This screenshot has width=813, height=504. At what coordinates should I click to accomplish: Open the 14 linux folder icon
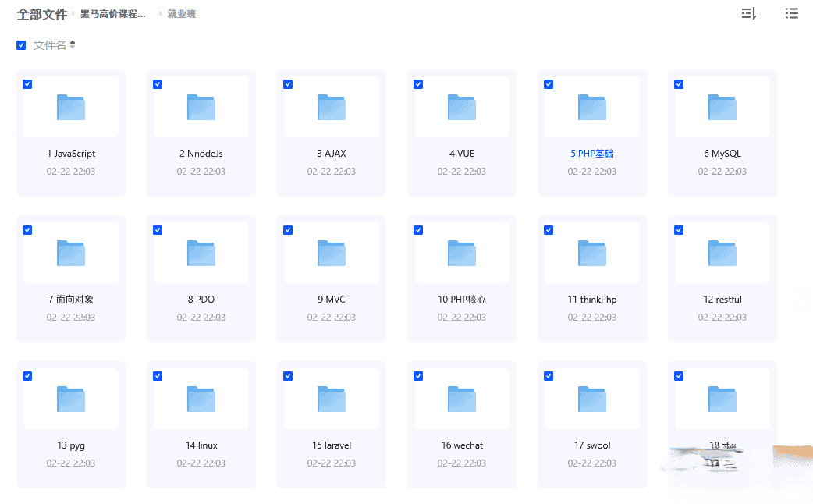(201, 399)
